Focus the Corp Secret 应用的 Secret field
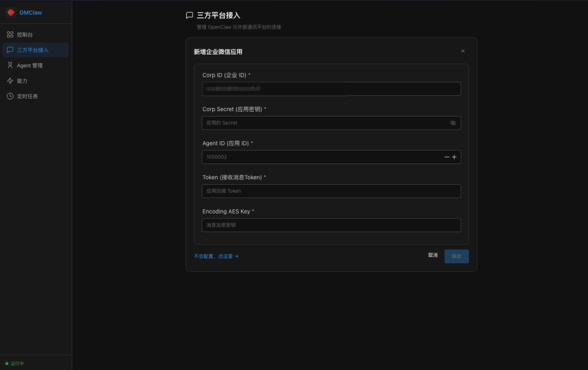The height and width of the screenshot is (370, 588). [331, 123]
